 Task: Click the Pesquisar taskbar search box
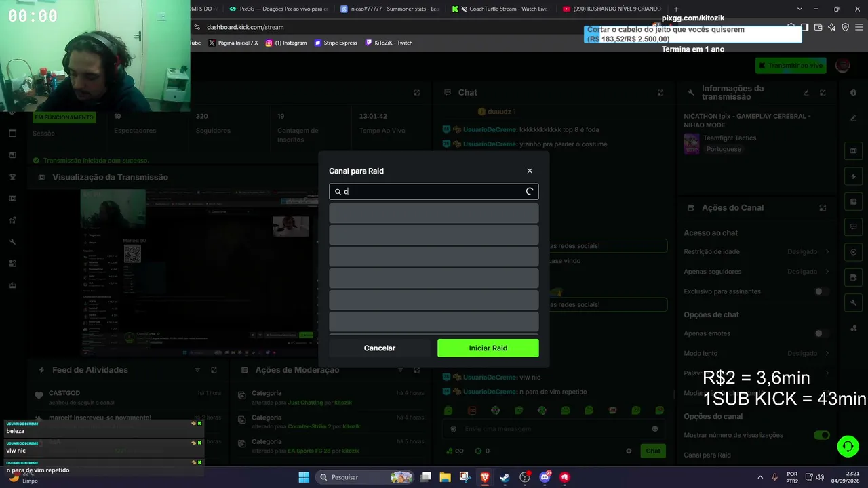click(x=366, y=477)
